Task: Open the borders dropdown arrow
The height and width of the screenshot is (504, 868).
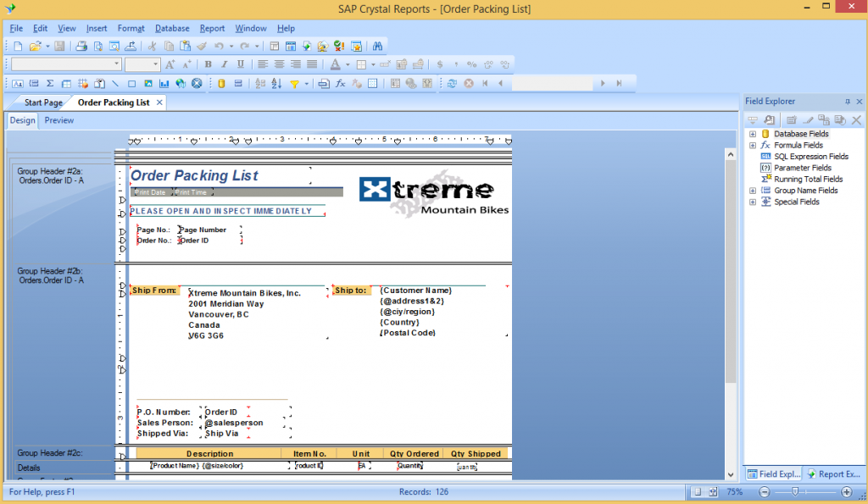Action: [373, 64]
